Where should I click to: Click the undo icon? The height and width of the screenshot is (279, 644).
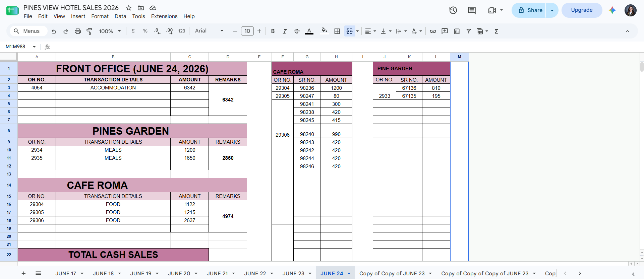pyautogui.click(x=54, y=31)
